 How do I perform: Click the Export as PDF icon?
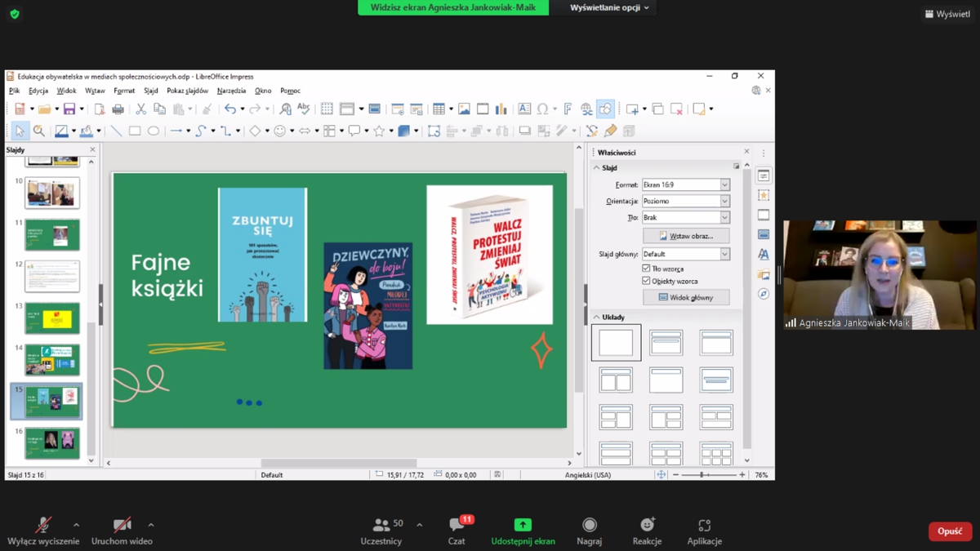point(99,109)
